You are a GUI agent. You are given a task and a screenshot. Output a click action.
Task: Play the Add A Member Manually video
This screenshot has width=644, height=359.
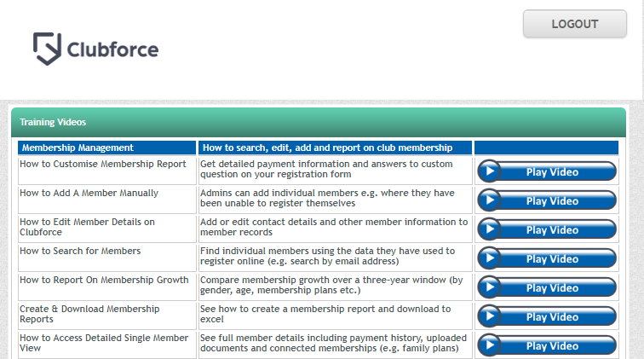point(546,200)
